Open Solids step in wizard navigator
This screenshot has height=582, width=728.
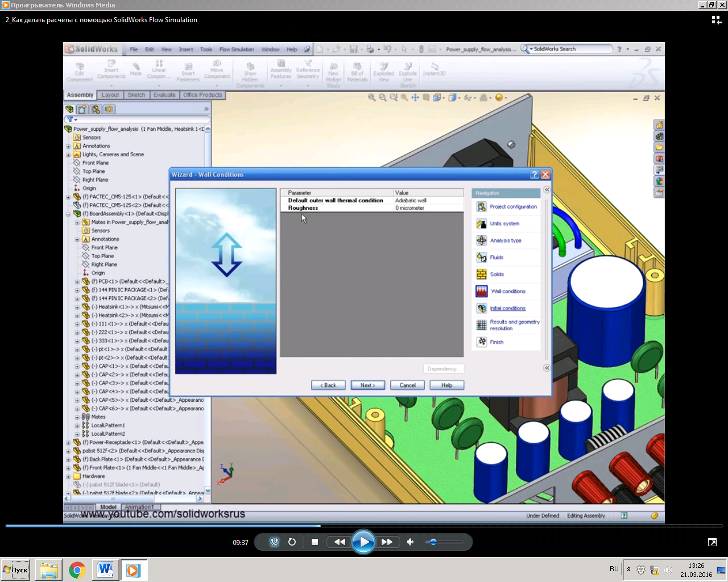[490, 275]
